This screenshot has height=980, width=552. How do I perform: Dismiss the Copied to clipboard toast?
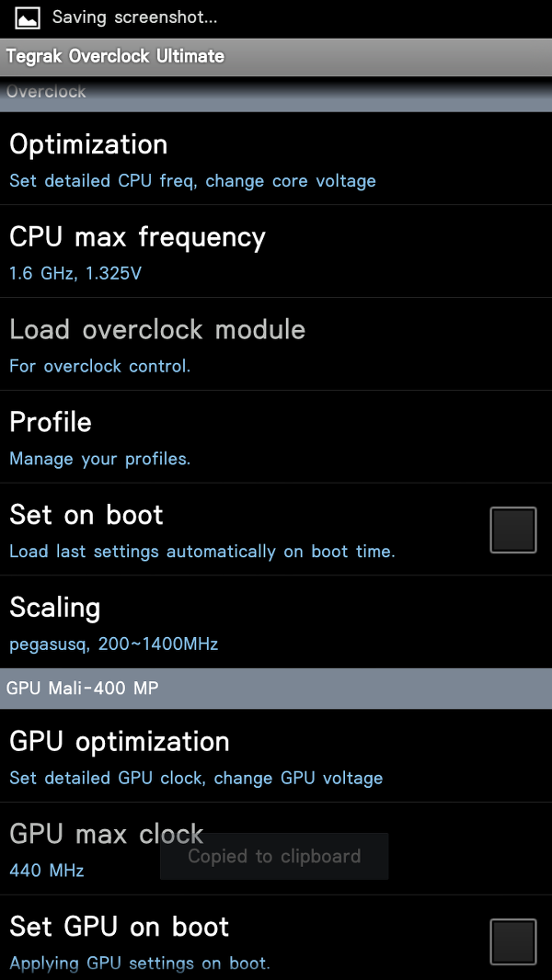tap(274, 856)
